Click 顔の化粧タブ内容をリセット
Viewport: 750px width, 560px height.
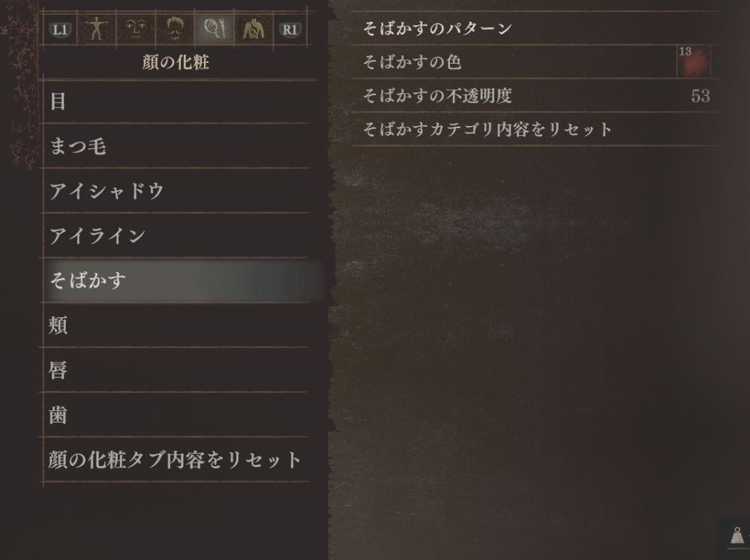(x=175, y=460)
